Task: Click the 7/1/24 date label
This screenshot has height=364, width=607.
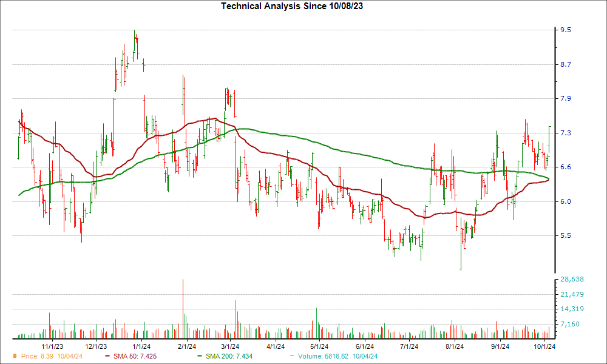Action: coord(409,346)
